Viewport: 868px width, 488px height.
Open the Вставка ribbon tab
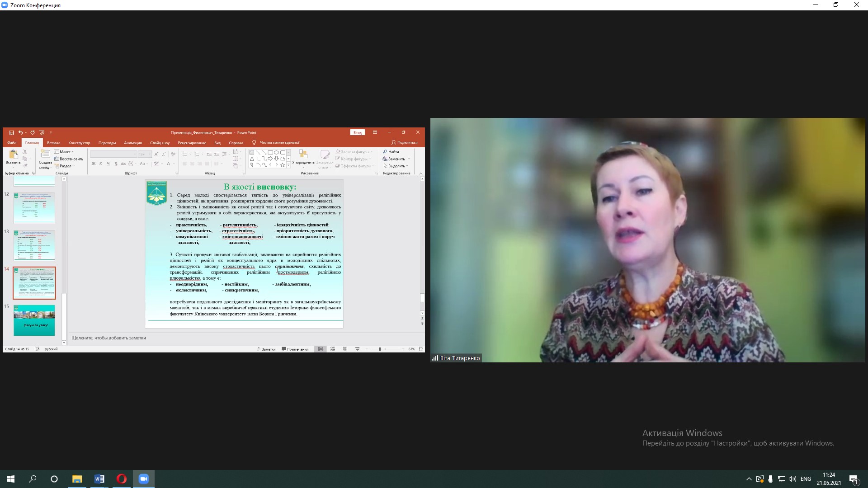[x=53, y=143]
